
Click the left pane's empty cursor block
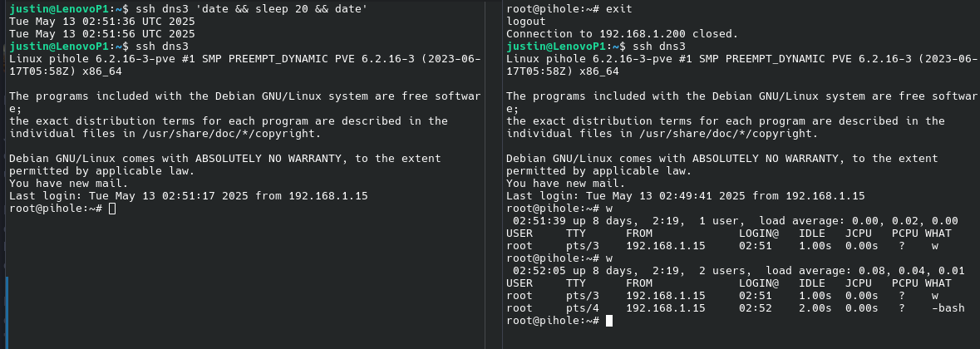(x=112, y=209)
